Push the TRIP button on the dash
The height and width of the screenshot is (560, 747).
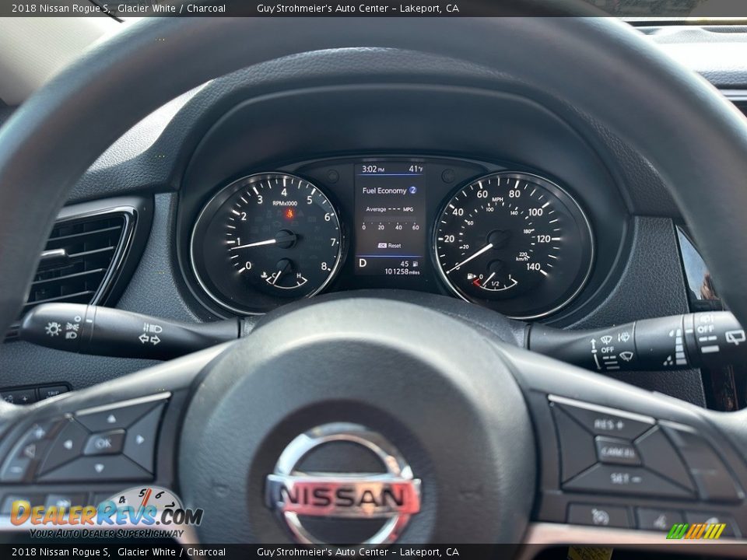click(x=52, y=392)
